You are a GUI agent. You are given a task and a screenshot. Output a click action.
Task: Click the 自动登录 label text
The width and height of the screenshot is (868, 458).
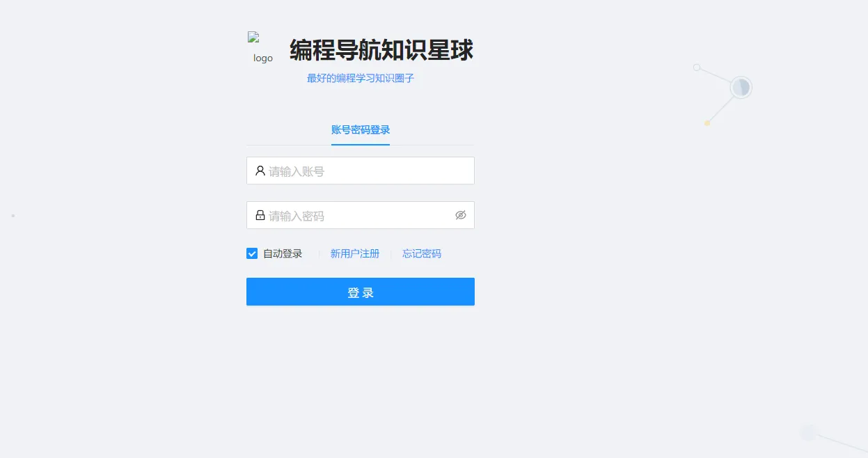coord(283,253)
